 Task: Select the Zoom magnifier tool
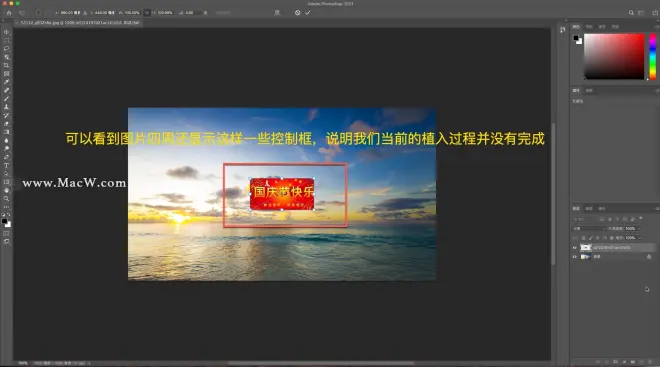[6, 199]
